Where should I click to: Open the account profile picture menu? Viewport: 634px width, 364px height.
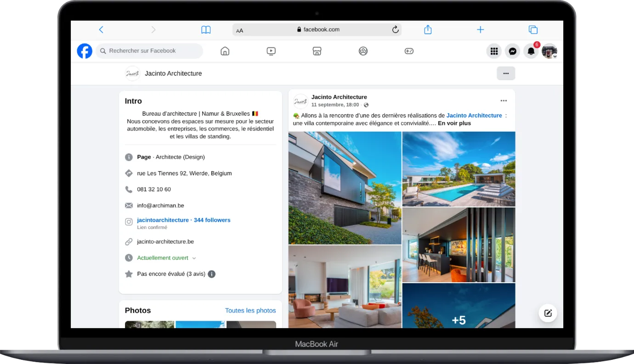click(549, 51)
